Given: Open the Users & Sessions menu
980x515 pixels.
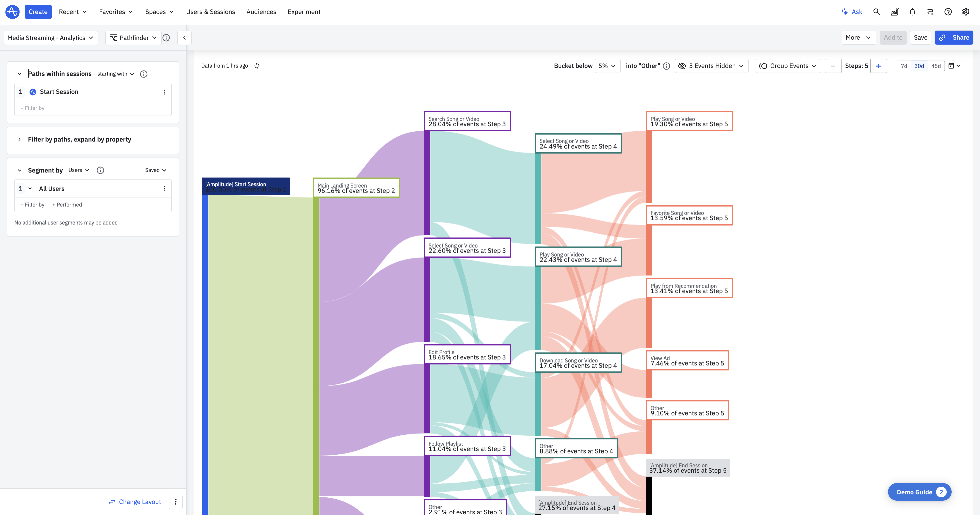Looking at the screenshot, I should click(x=210, y=12).
